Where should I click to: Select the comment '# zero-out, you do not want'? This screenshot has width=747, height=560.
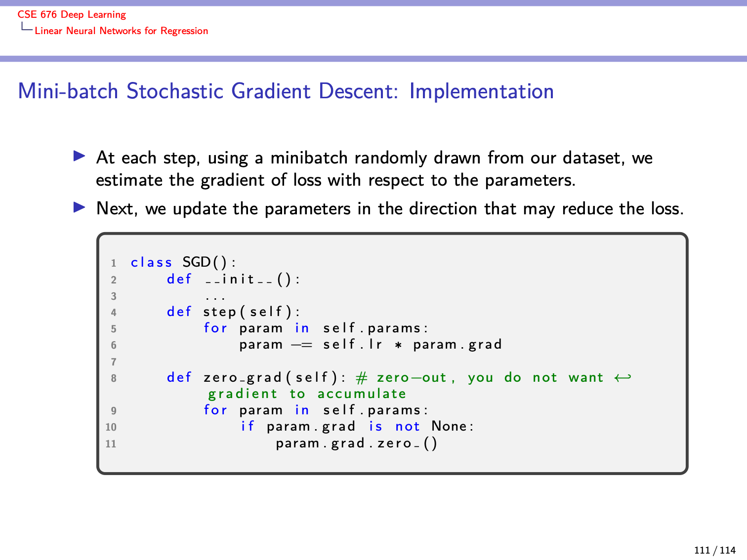pos(480,378)
